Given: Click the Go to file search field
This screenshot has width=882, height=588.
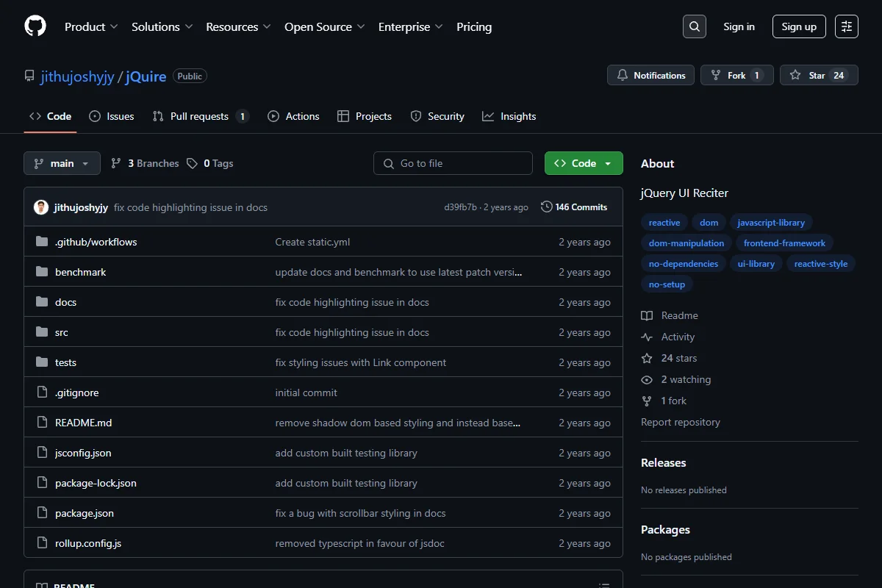Looking at the screenshot, I should [x=453, y=163].
